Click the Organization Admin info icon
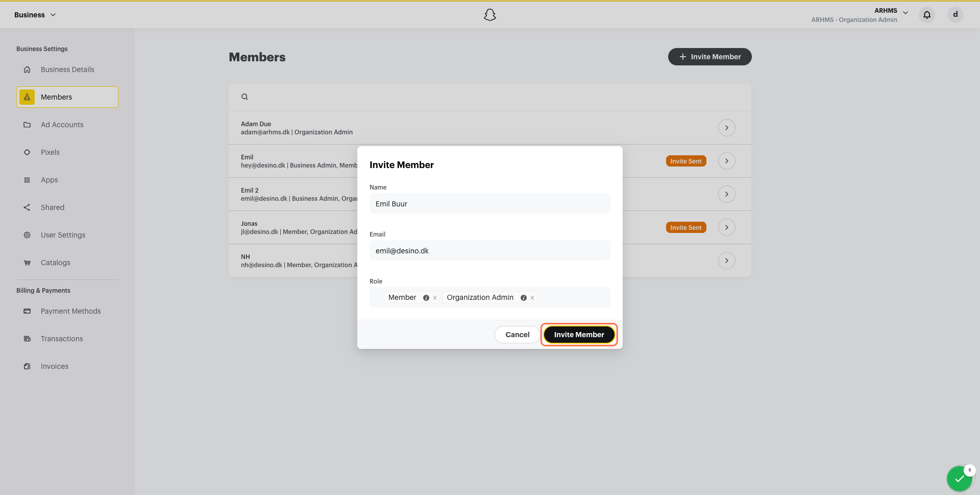The width and height of the screenshot is (980, 495). click(524, 298)
